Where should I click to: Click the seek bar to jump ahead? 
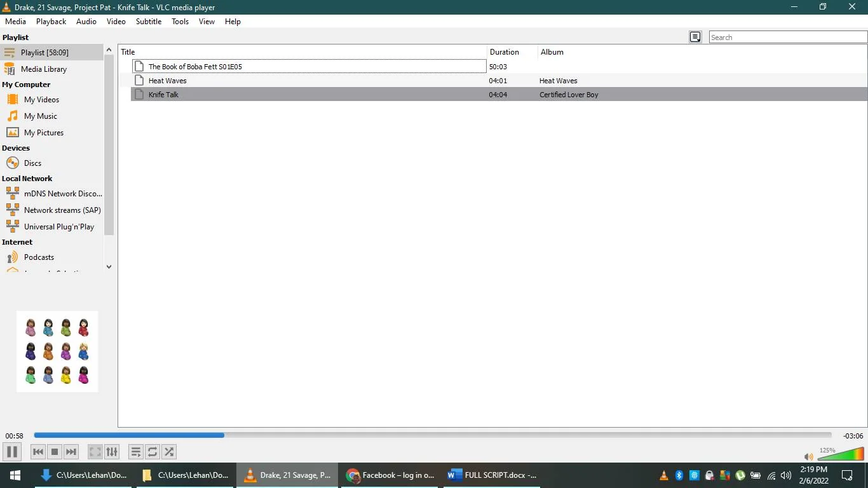pos(432,435)
